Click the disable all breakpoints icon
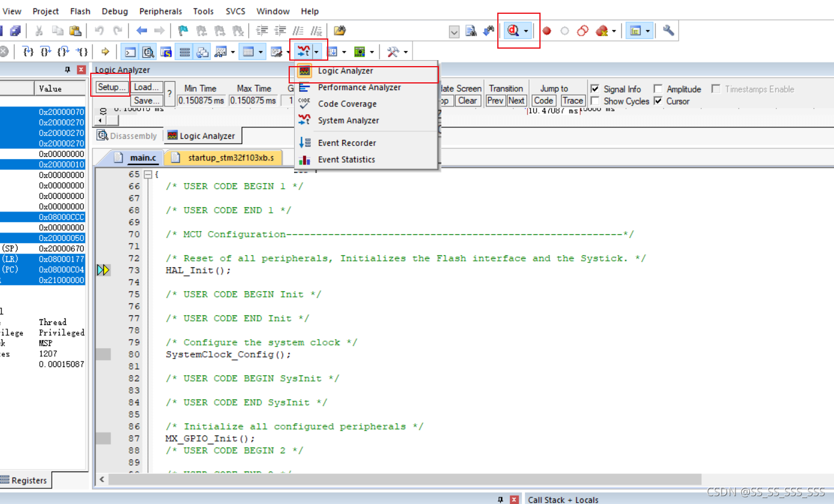Screen dimensions: 834x504 582,31
